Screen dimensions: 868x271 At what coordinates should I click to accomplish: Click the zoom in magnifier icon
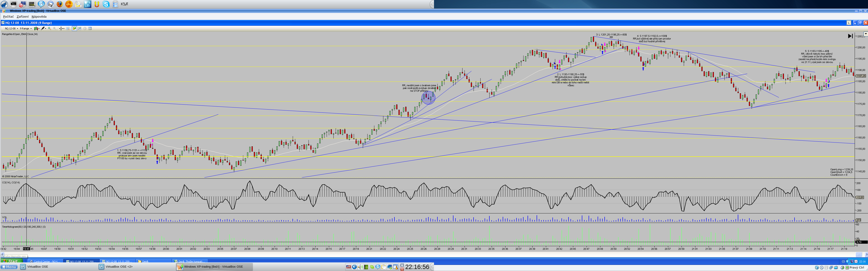coord(50,29)
